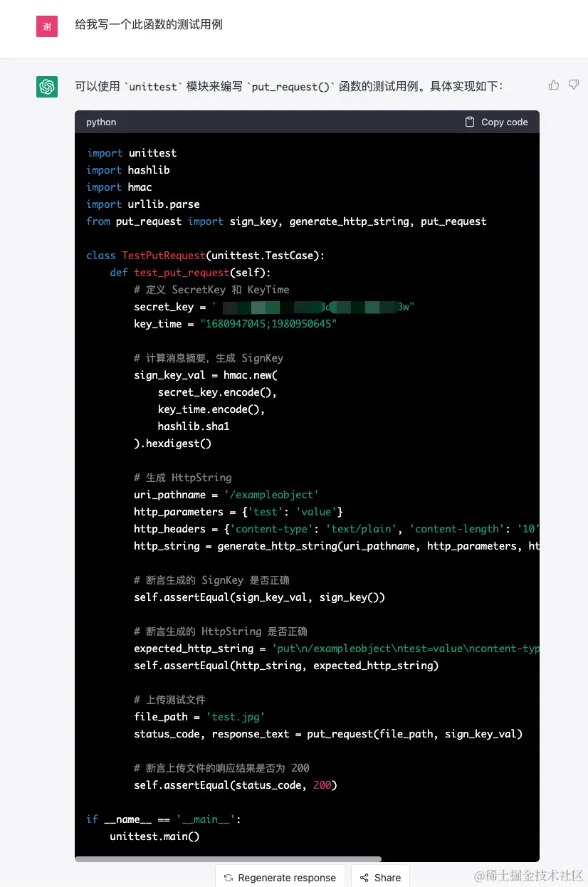Screen dimensions: 588x887
Task: Click the 'def test_put_request(self):' line
Action: coord(190,273)
